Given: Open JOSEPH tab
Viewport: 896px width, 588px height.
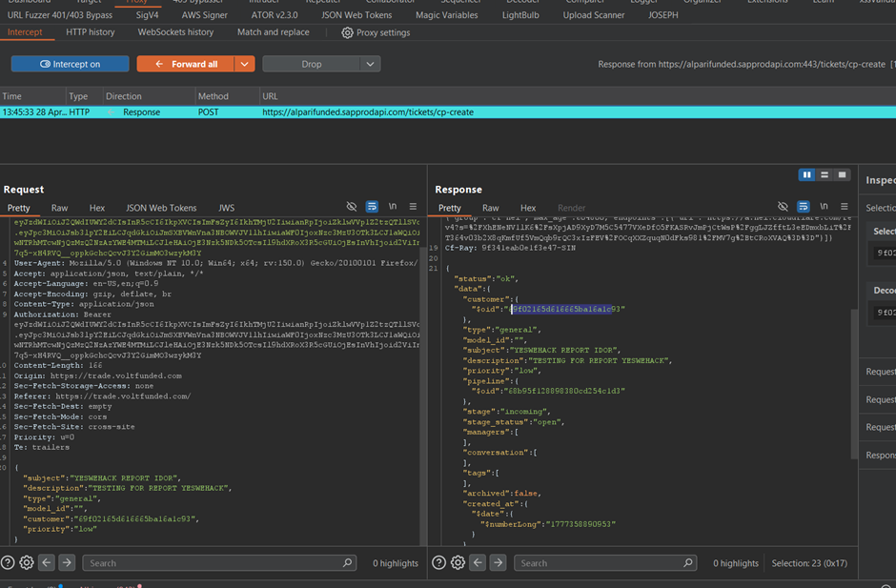Looking at the screenshot, I should pyautogui.click(x=662, y=15).
